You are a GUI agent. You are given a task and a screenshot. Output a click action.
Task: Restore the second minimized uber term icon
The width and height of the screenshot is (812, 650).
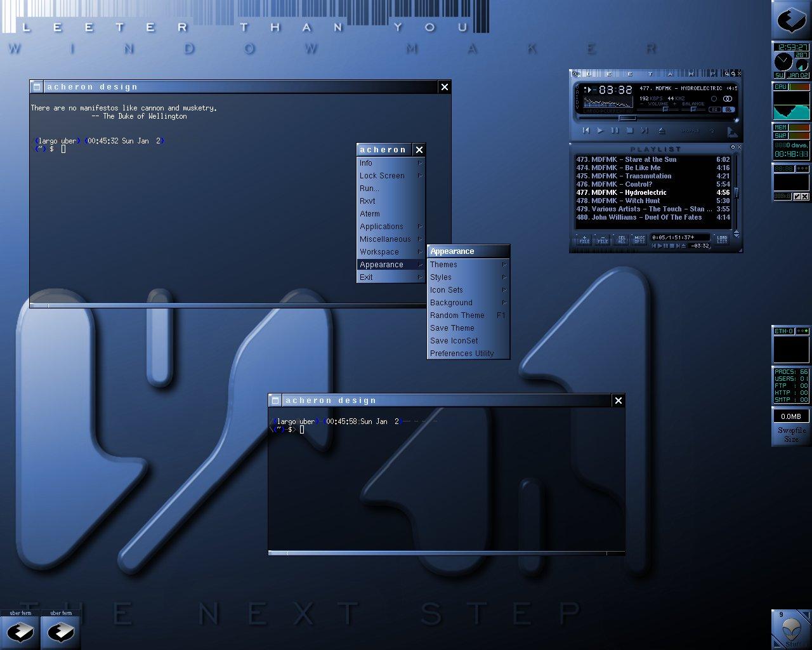61,629
